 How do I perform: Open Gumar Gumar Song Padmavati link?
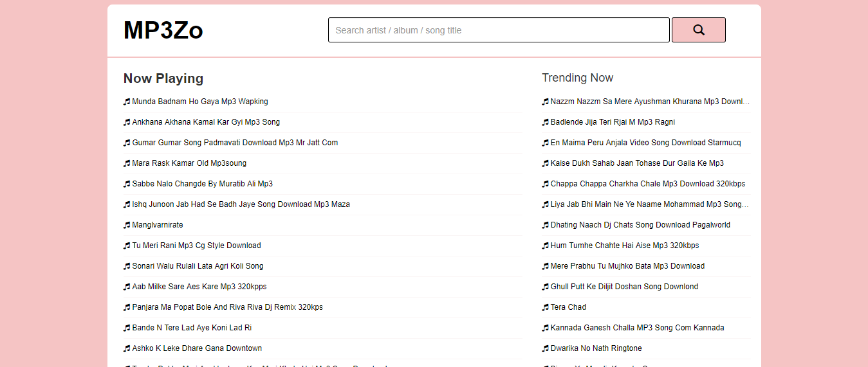(x=235, y=143)
